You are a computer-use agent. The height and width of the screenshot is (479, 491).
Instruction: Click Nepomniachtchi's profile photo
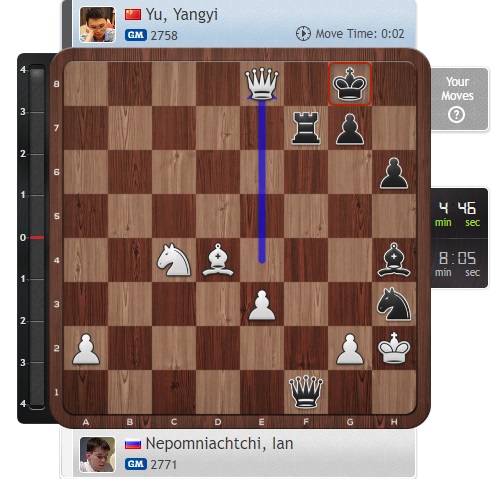coord(97,455)
